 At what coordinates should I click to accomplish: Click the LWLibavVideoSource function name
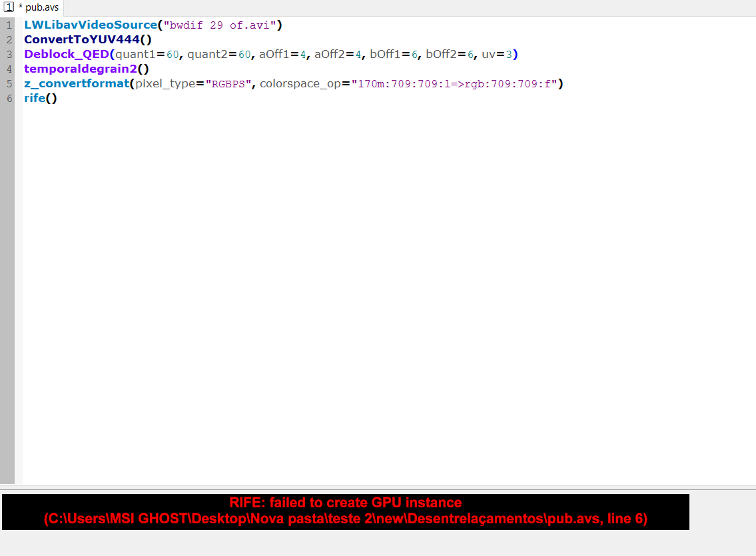91,25
